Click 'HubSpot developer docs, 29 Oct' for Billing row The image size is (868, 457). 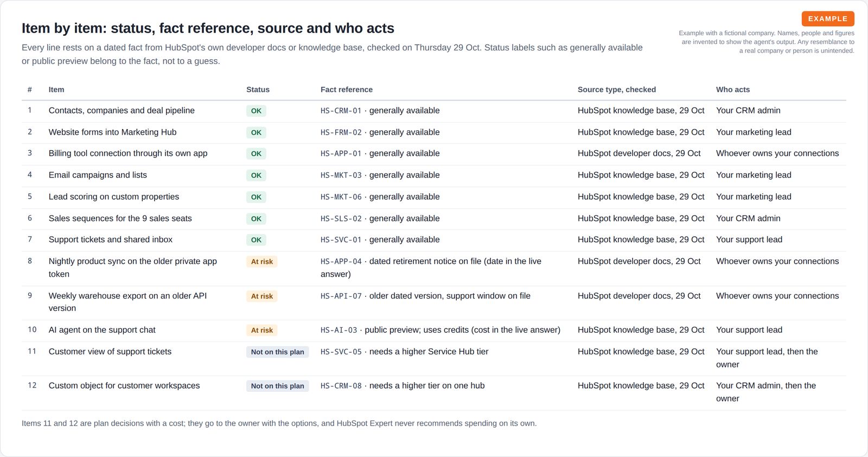pyautogui.click(x=639, y=153)
